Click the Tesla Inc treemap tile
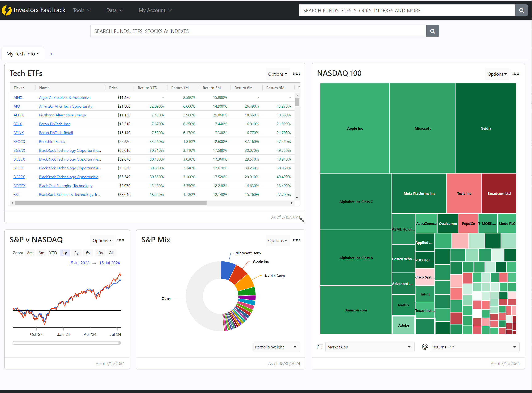Viewport: 532px width, 393px height. click(464, 193)
